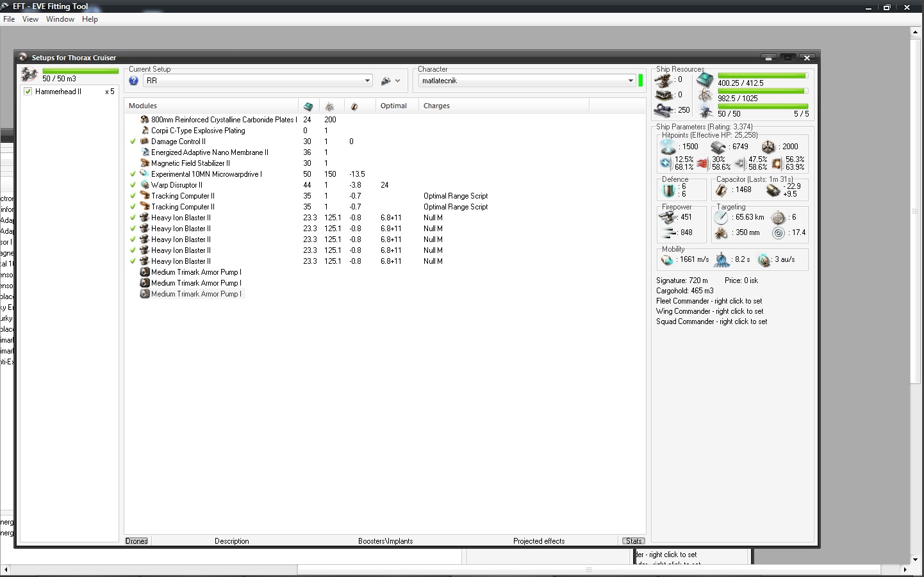The height and width of the screenshot is (577, 924).
Task: Click the Fleet Commander - right click to set text
Action: 709,301
